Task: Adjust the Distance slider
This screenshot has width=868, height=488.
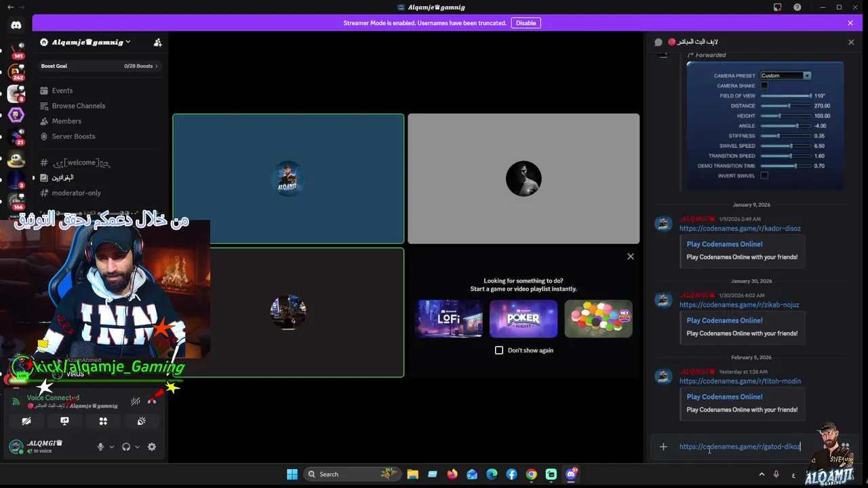Action: click(x=785, y=106)
